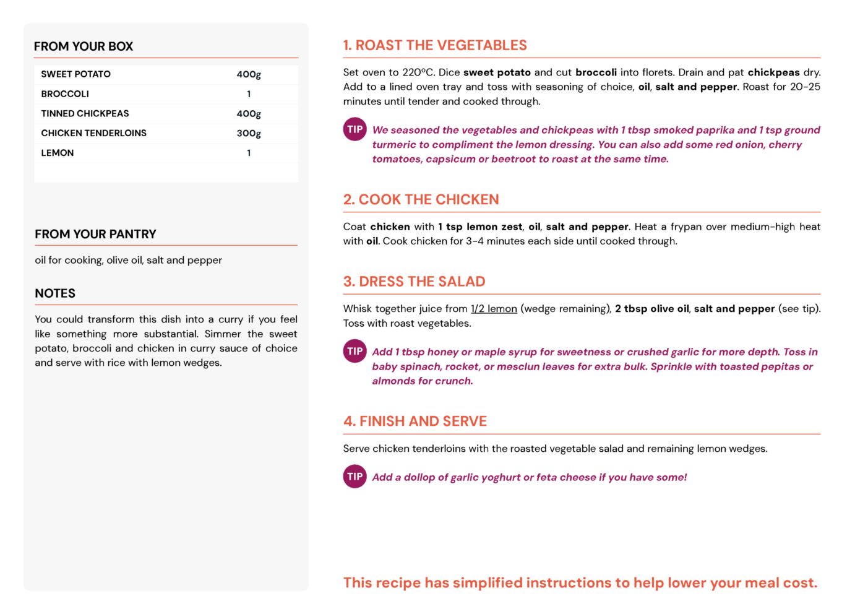868x614 pixels.
Task: Click the garlic yoghurt tip text
Action: pyautogui.click(x=529, y=477)
